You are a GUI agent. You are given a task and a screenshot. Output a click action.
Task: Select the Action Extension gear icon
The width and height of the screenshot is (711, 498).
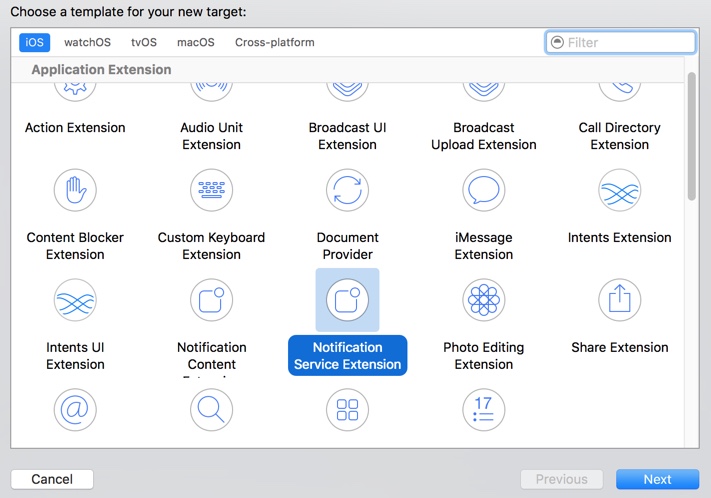[75, 92]
